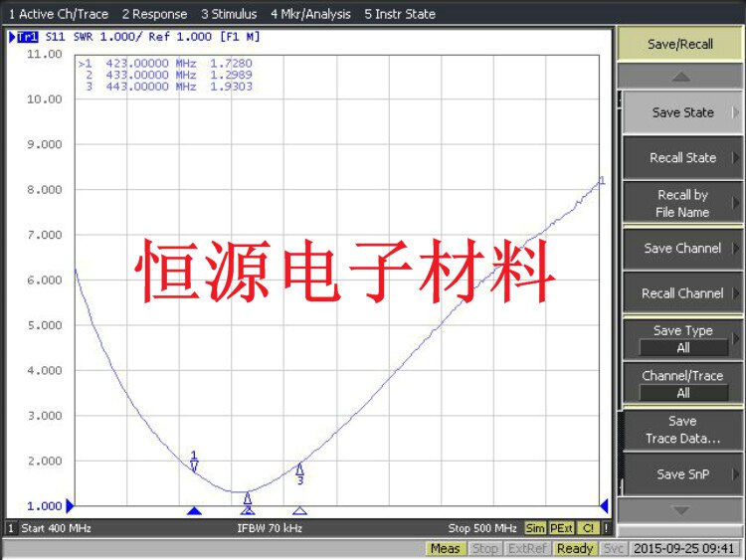Go up with the softkey menu up arrow
The image size is (746, 560).
680,77
